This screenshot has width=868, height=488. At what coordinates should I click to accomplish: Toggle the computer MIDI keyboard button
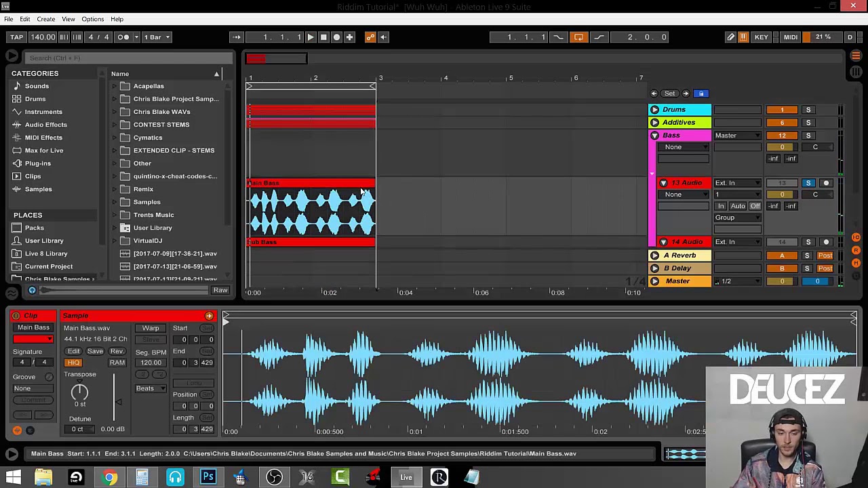click(743, 37)
